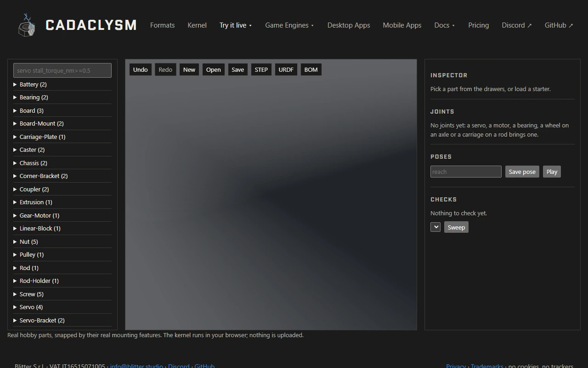This screenshot has height=368, width=588.
Task: Open the dropdown beside Sweep
Action: pyautogui.click(x=435, y=227)
